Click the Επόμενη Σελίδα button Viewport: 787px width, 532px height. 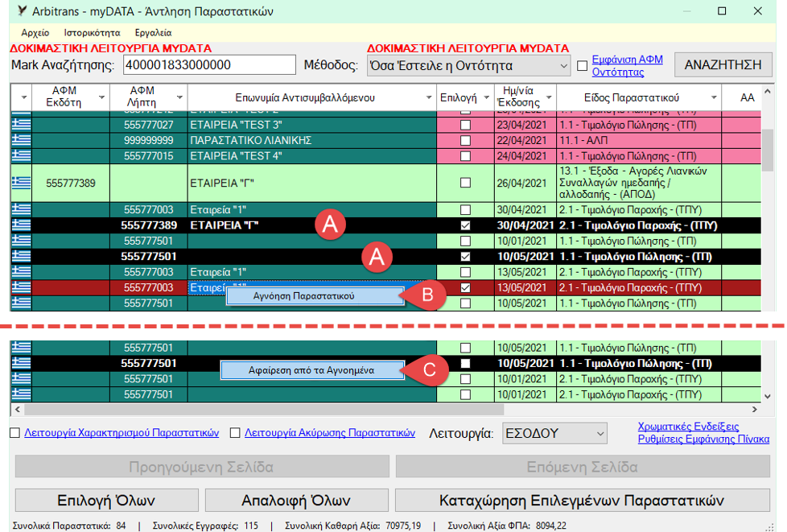[583, 467]
